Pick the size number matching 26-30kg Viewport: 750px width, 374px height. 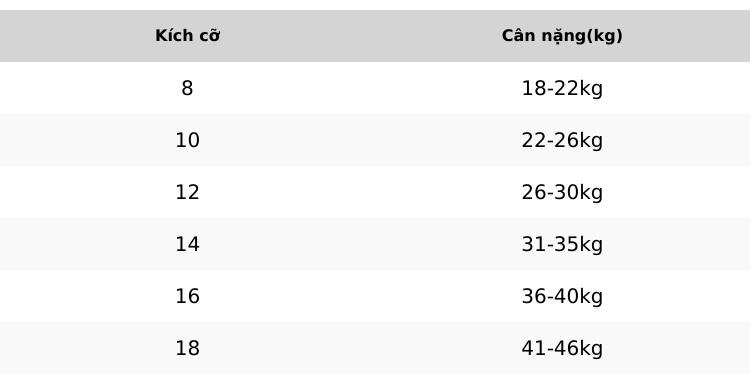tap(188, 192)
